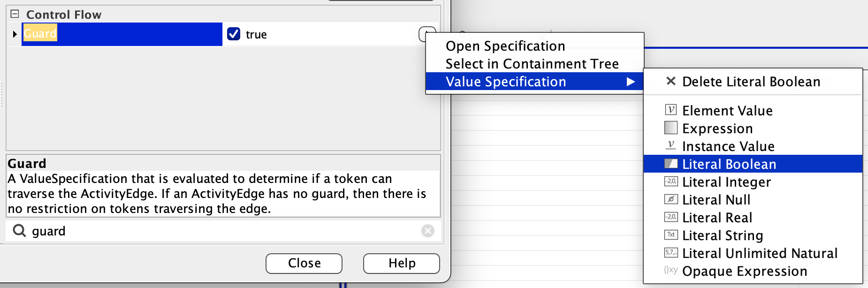Choose Select in Containment Tree
This screenshot has height=288, width=868.
tap(532, 64)
